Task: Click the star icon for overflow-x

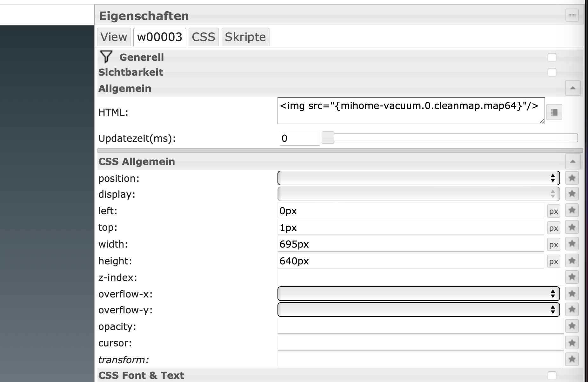Action: pyautogui.click(x=572, y=294)
